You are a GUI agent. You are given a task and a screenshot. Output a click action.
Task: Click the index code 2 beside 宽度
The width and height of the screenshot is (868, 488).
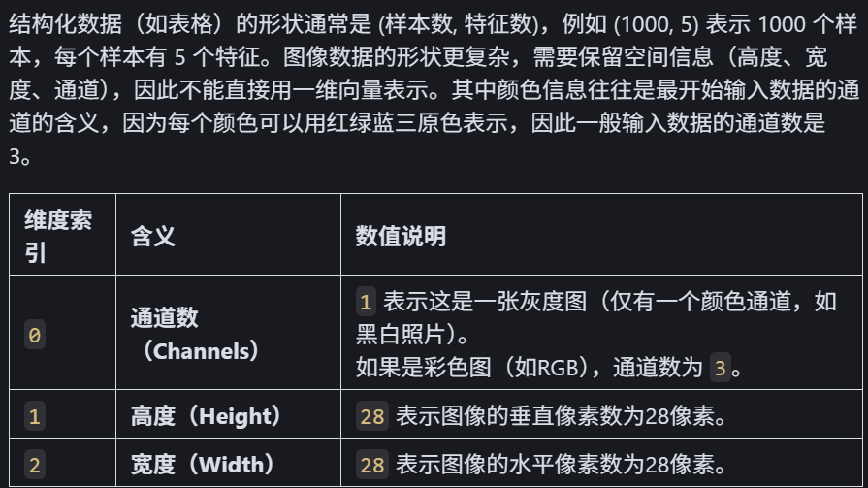point(34,465)
